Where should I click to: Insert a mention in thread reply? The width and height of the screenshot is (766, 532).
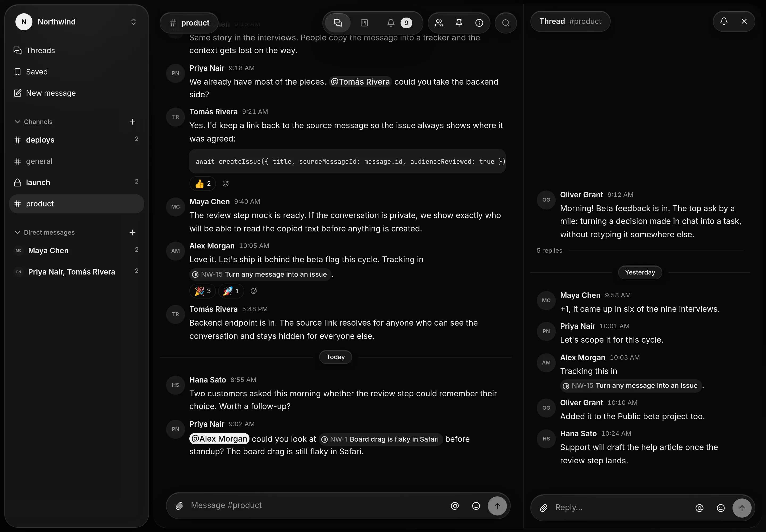click(699, 508)
